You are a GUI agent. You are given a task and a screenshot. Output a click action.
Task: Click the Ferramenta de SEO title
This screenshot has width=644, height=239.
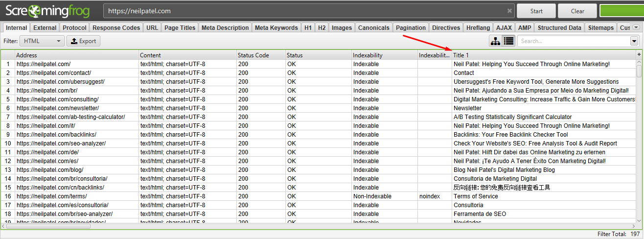[x=480, y=214]
